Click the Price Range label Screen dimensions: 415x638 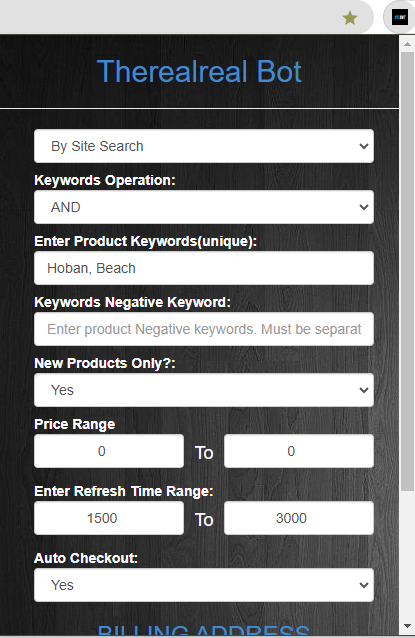pyautogui.click(x=74, y=424)
